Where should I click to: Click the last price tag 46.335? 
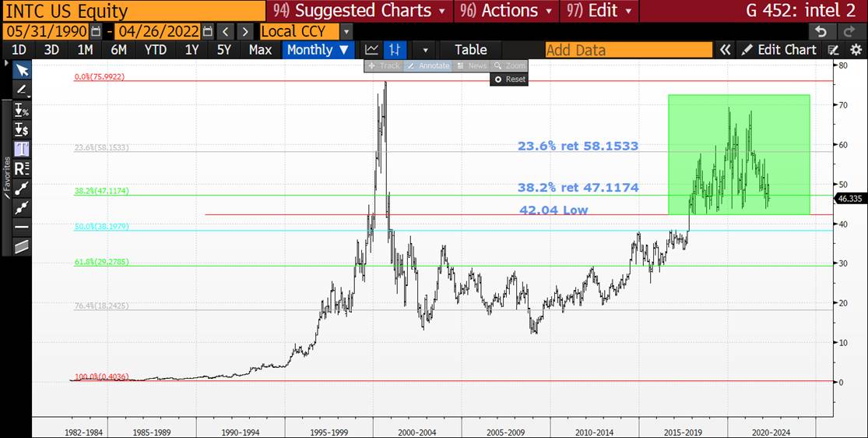pyautogui.click(x=850, y=199)
